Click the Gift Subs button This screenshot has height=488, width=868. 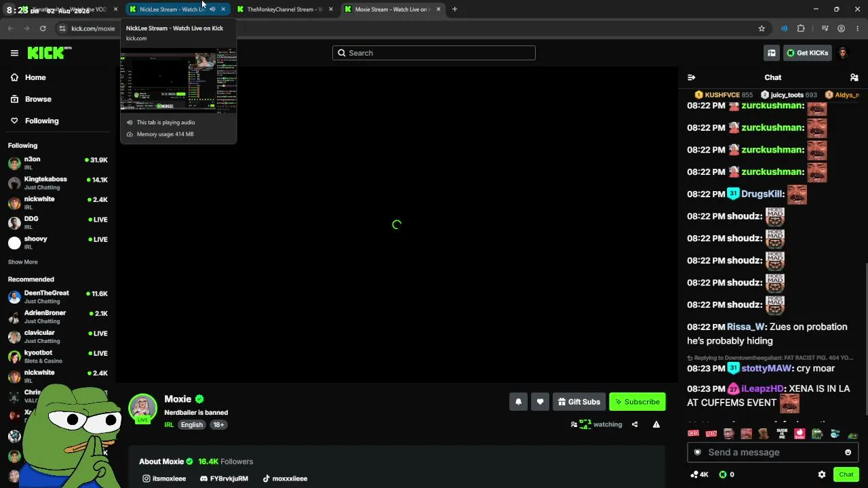578,402
